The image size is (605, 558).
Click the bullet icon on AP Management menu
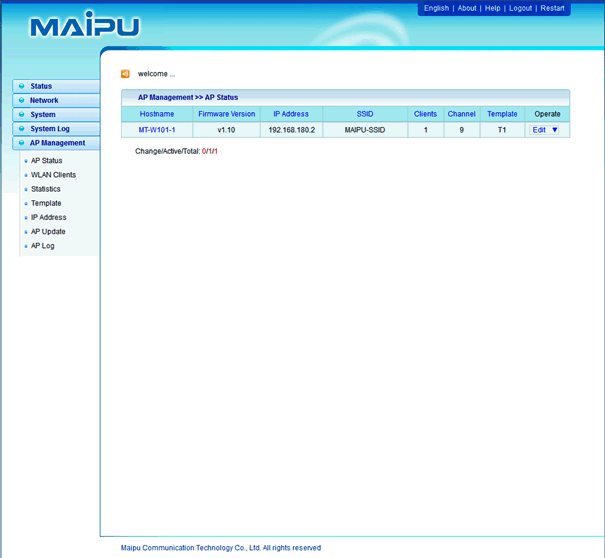[x=22, y=143]
